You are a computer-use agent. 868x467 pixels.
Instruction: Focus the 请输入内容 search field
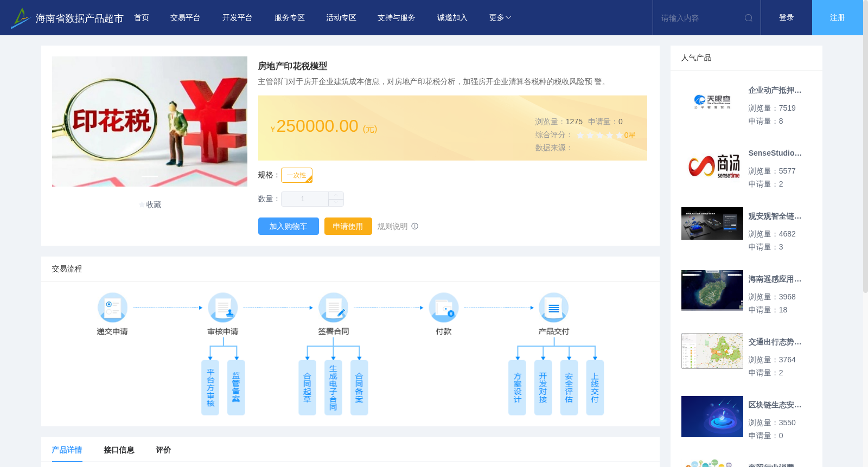pos(700,18)
